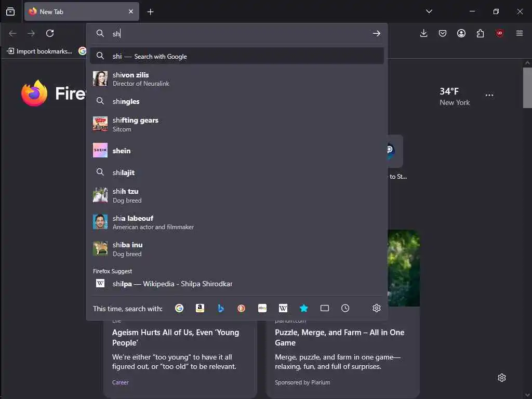Go back with the back arrow
Viewport: 532px width, 399px height.
point(12,33)
